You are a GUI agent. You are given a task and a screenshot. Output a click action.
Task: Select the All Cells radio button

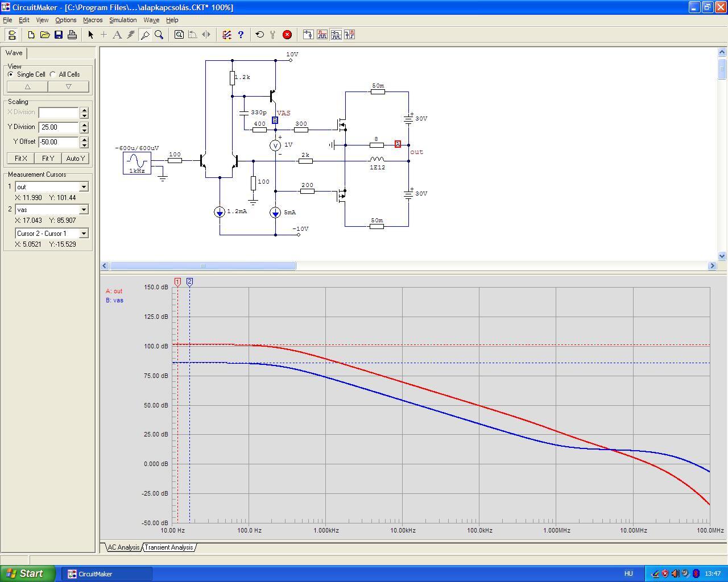(x=53, y=74)
